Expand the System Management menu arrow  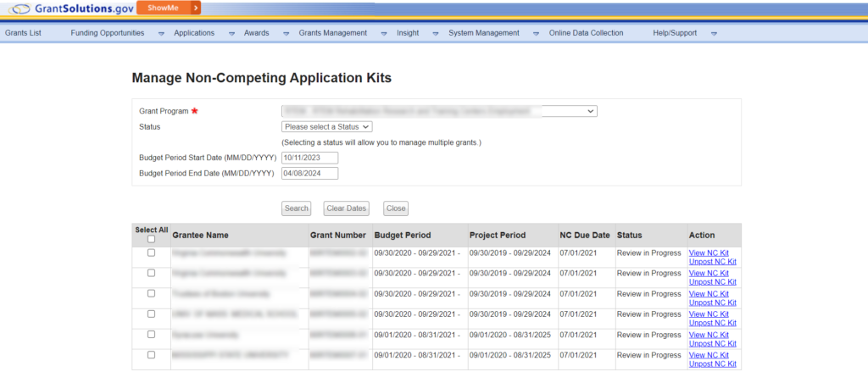(536, 34)
